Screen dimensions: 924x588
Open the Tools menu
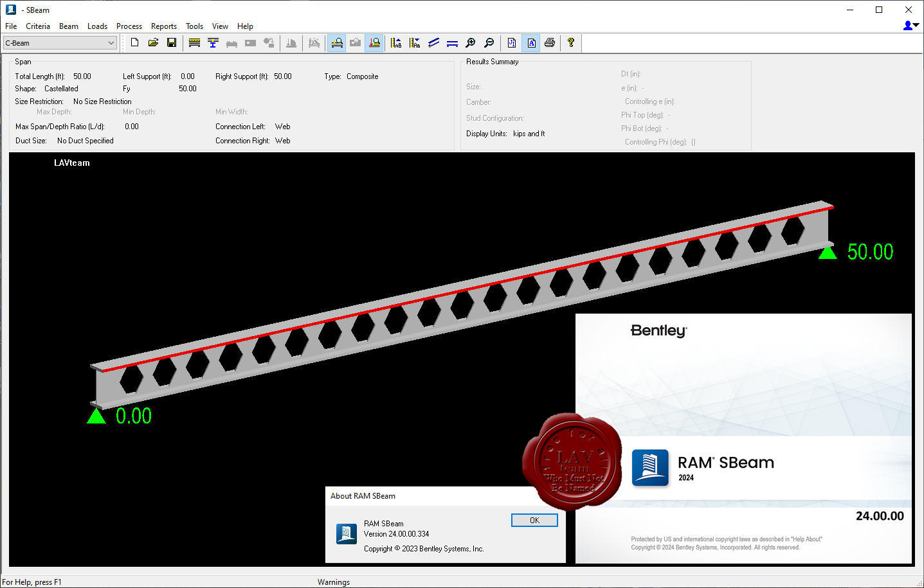click(x=195, y=26)
